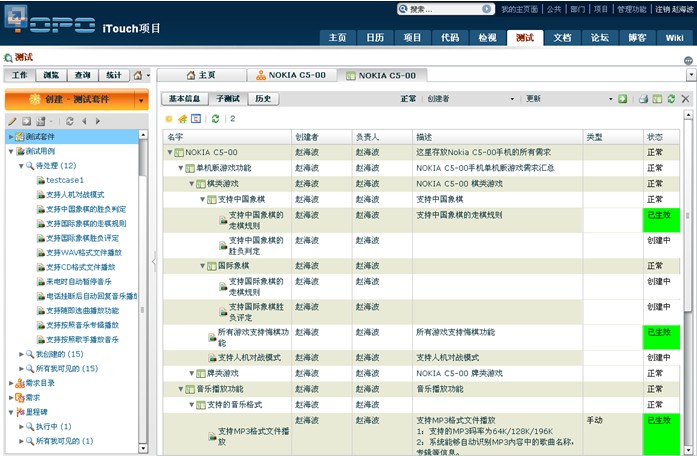Click the 部门 link in top bar
697x456 pixels.
coord(577,9)
